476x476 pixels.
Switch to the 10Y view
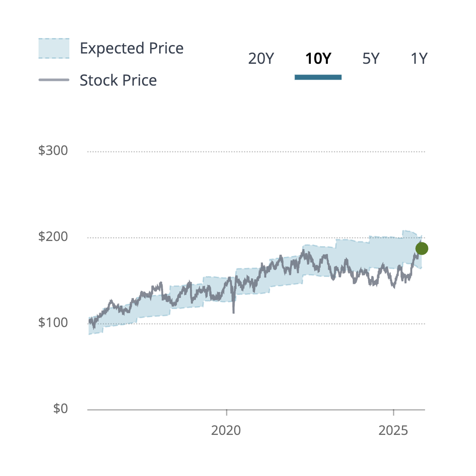(318, 58)
